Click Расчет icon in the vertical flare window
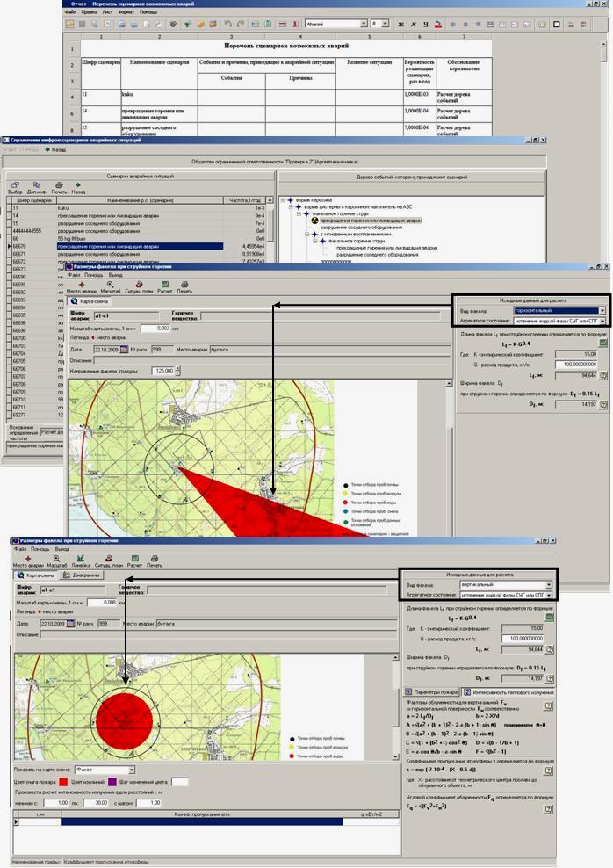Screen dimensions: 613x868 tap(133, 561)
